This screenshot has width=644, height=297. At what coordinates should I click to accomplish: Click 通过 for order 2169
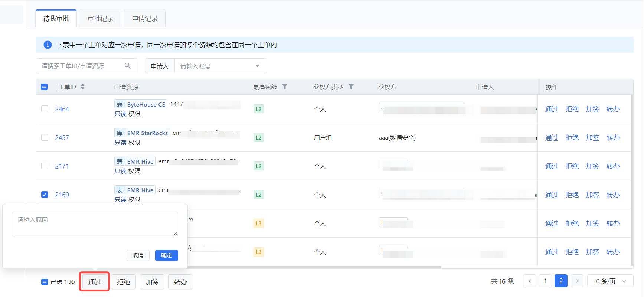click(552, 195)
